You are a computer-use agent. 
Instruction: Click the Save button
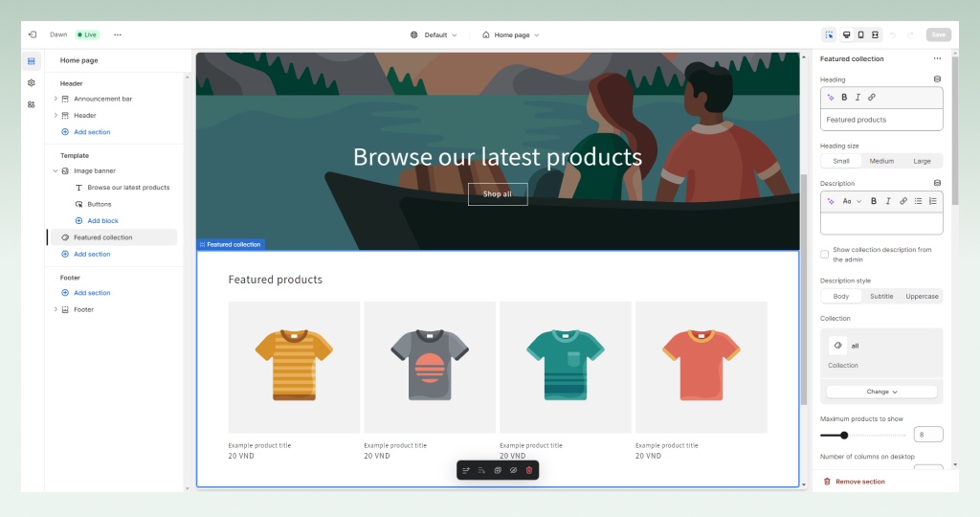pyautogui.click(x=939, y=35)
